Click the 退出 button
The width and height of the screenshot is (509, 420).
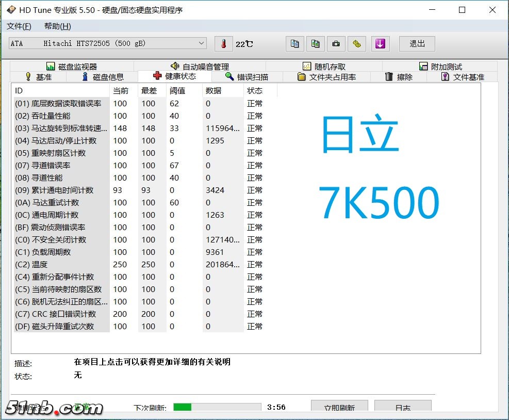click(x=417, y=44)
